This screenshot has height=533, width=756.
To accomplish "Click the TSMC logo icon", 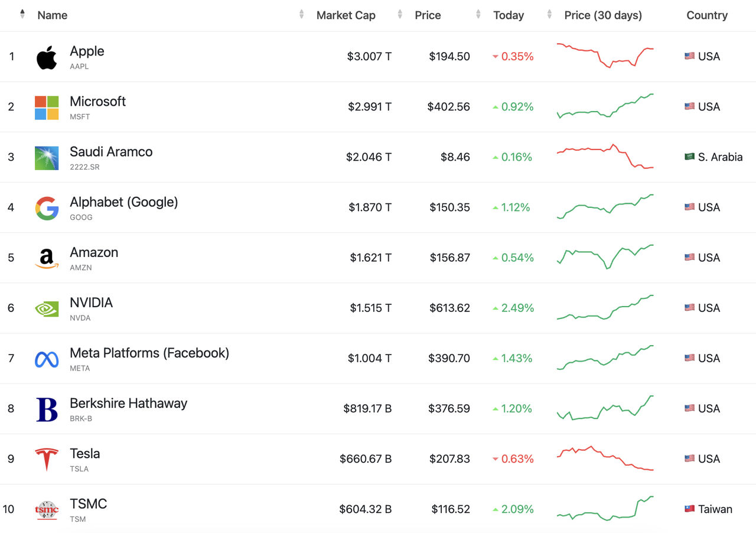I will [47, 509].
